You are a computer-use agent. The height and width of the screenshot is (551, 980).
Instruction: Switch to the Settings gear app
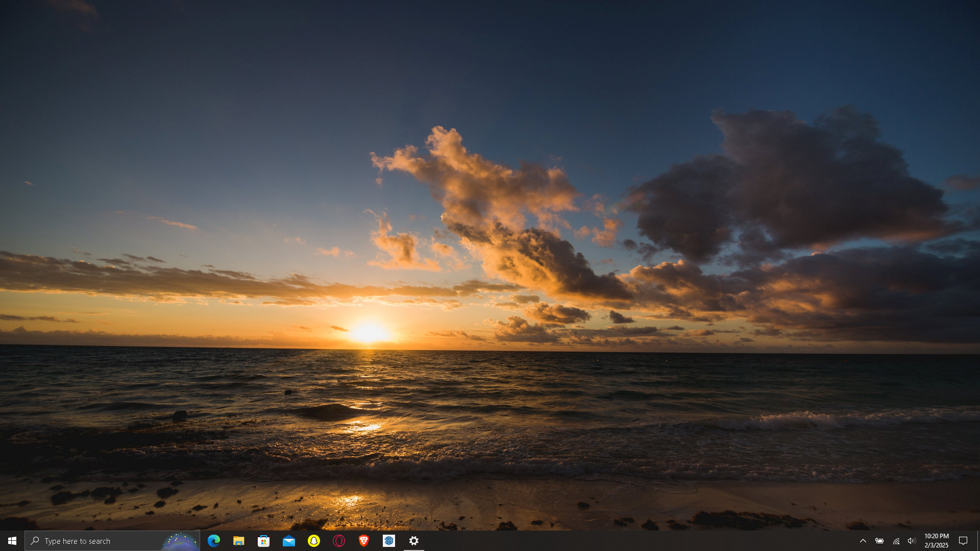click(414, 541)
